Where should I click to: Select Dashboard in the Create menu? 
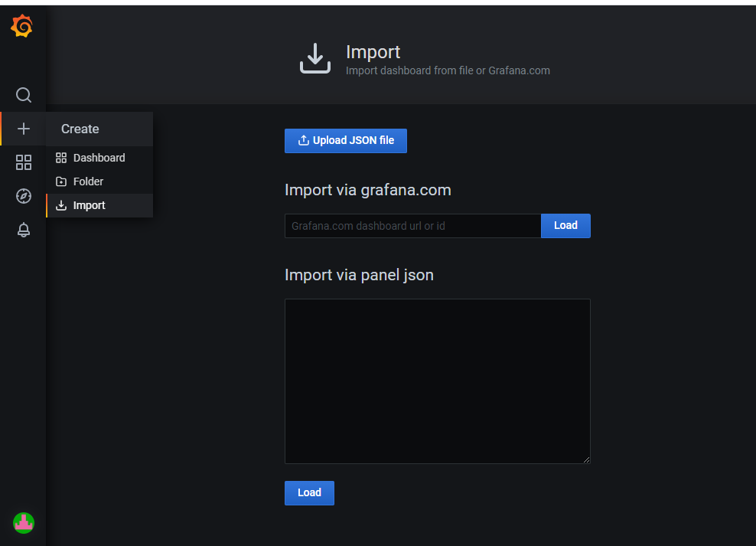point(99,158)
